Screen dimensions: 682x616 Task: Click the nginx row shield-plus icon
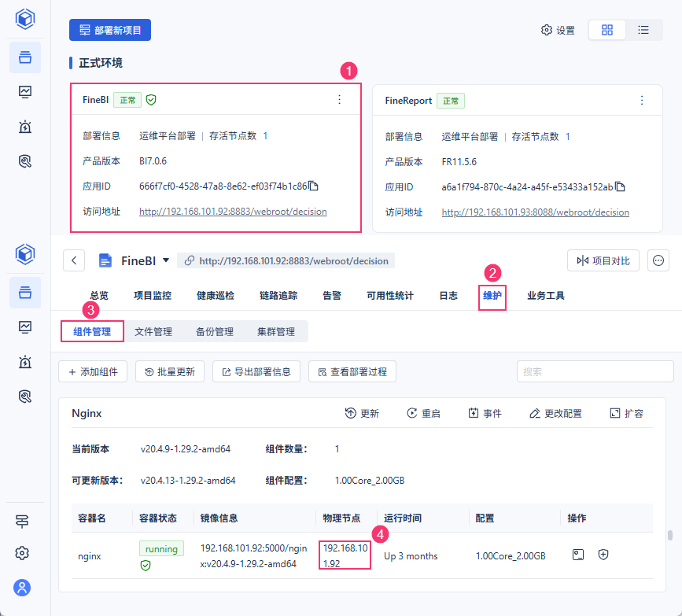603,555
